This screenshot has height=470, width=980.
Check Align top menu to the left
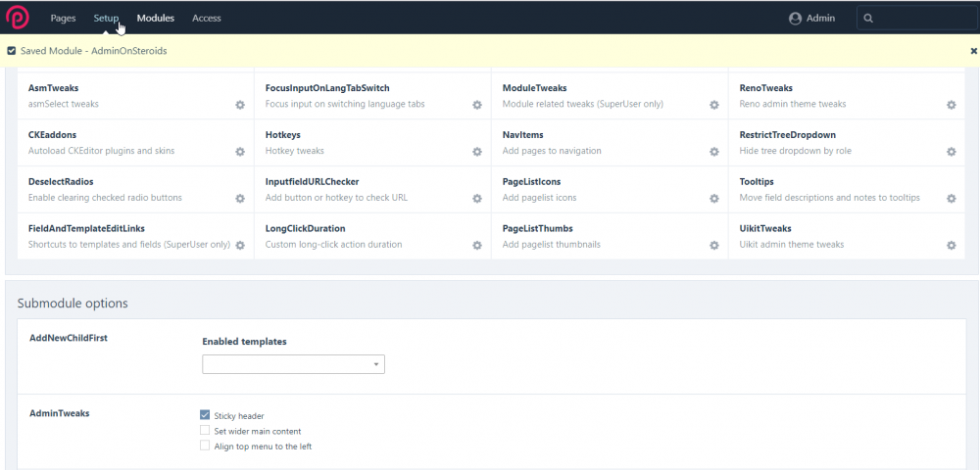(x=205, y=446)
